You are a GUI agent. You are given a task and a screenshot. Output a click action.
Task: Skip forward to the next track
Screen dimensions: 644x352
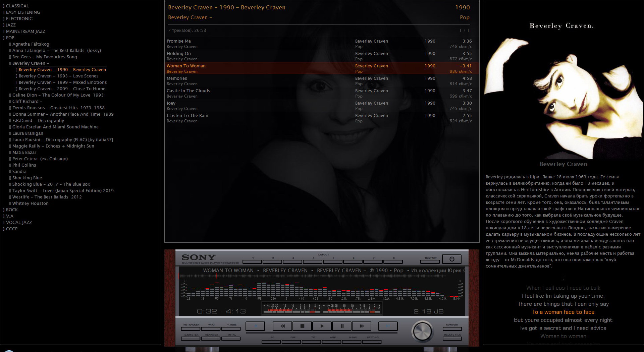click(x=362, y=326)
